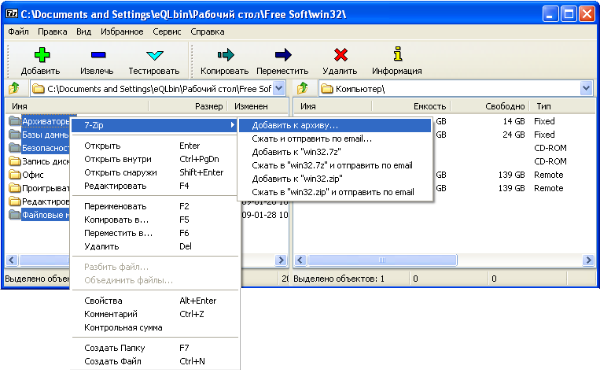Sort right panel by Емкость column
Viewport: 600px width, 373px height.
(x=411, y=106)
